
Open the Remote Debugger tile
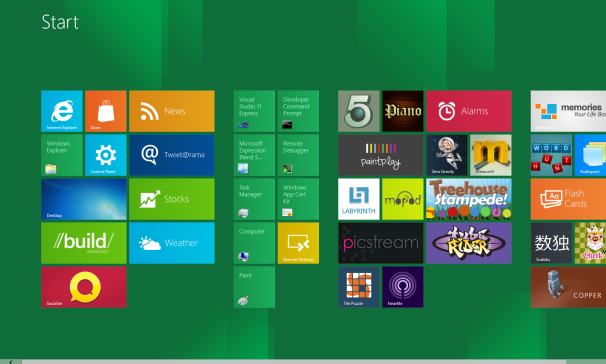click(x=298, y=155)
